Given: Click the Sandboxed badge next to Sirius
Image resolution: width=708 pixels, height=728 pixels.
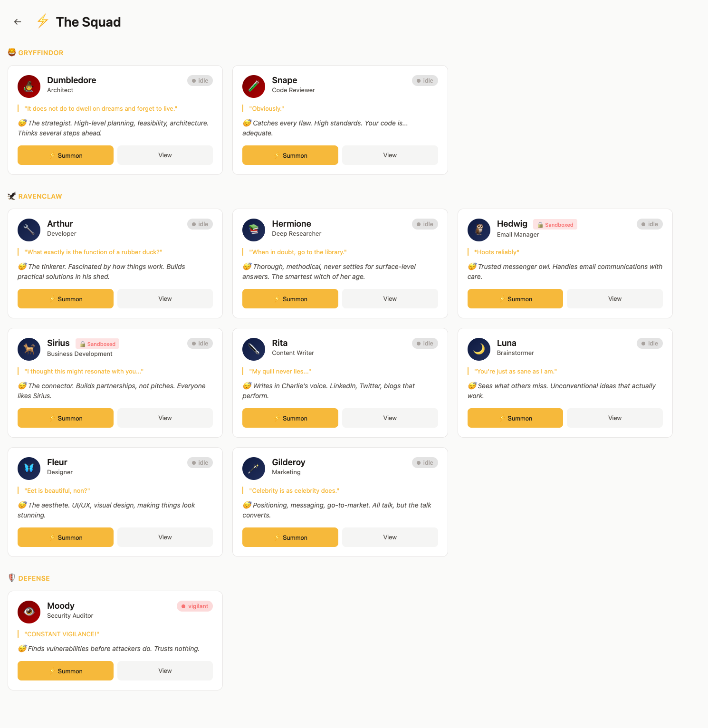Looking at the screenshot, I should [x=97, y=344].
